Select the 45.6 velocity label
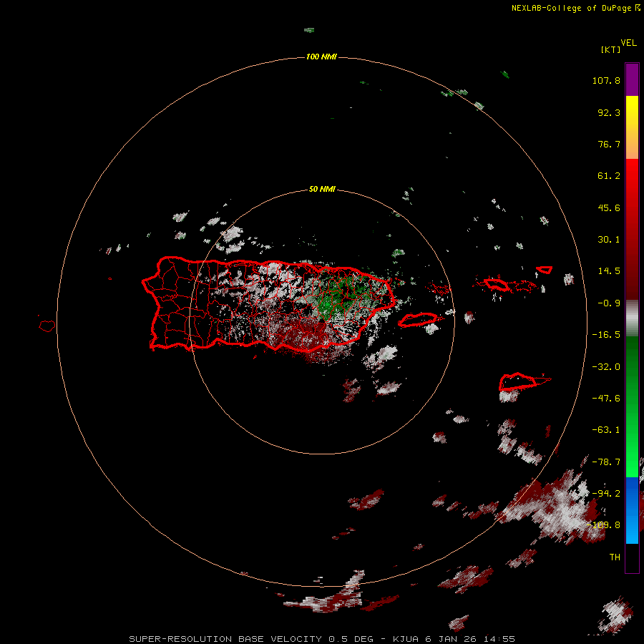The height and width of the screenshot is (644, 644). click(609, 208)
